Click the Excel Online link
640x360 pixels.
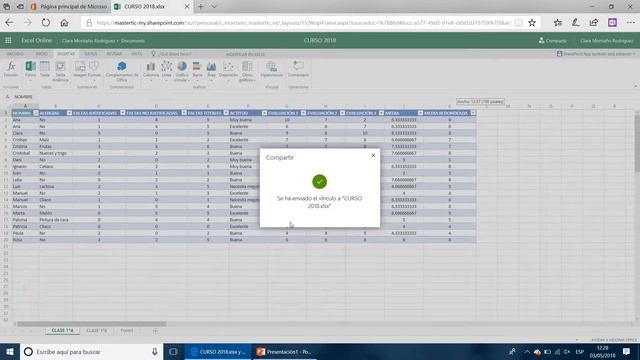tap(37, 40)
